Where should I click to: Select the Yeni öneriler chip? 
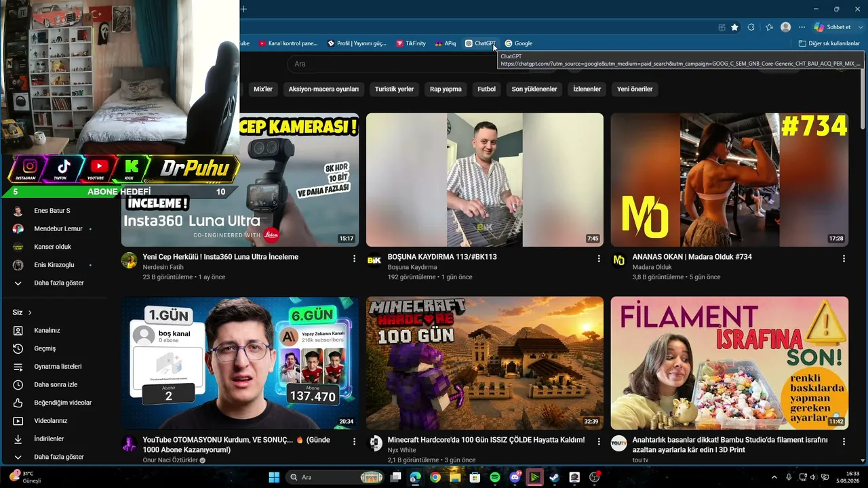coord(635,89)
